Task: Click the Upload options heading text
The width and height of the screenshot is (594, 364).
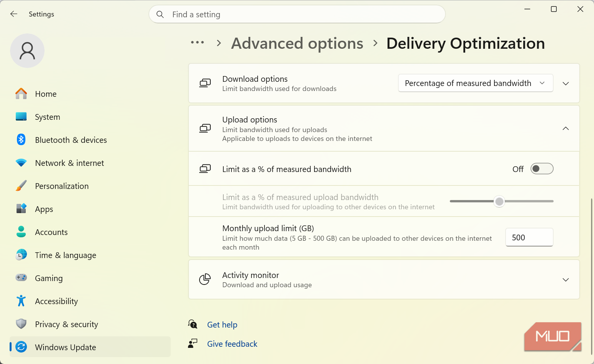Action: click(x=250, y=120)
